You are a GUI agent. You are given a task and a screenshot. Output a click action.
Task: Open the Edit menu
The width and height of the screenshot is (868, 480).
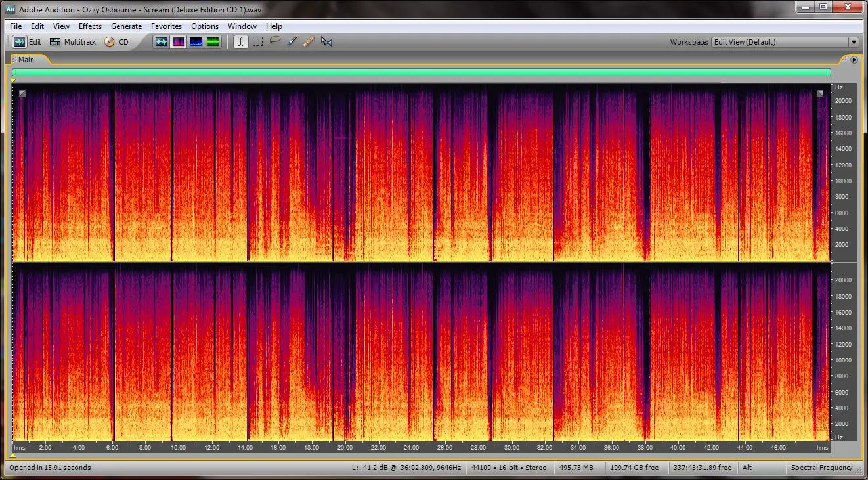(37, 26)
